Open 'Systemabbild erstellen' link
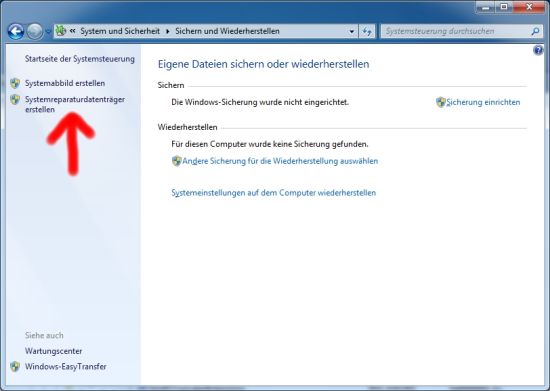 (x=65, y=83)
